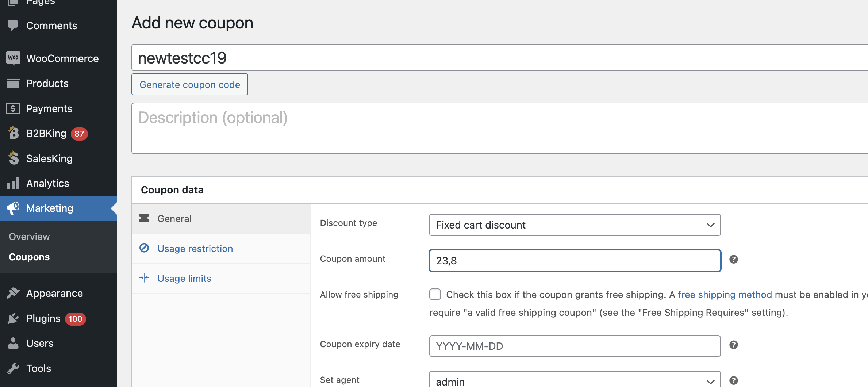Screen dimensions: 868x387
Task: Switch to the Usage restriction tab
Action: [x=221, y=248]
